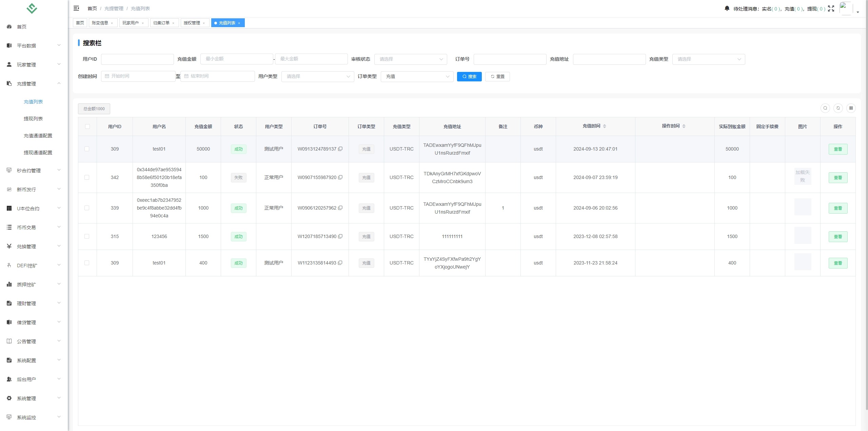
Task: Open column settings grid icon
Action: [x=851, y=108]
